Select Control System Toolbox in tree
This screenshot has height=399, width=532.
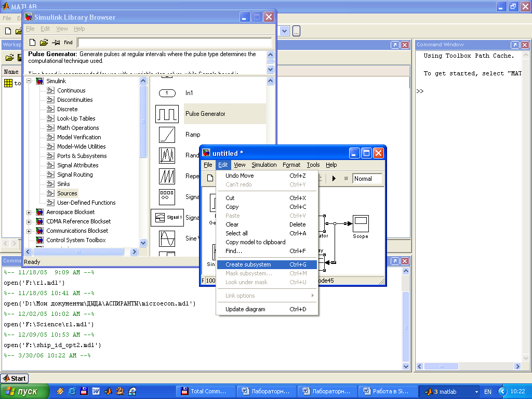76,240
